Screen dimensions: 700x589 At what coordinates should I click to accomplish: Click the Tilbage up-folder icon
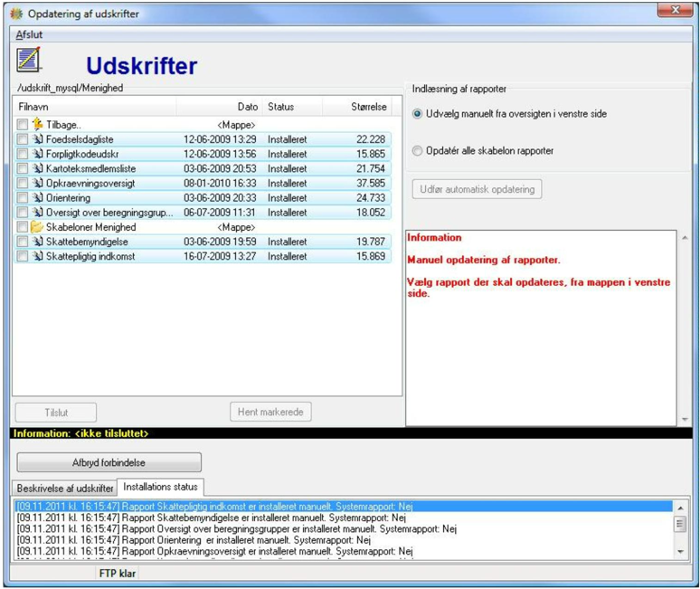[x=38, y=124]
